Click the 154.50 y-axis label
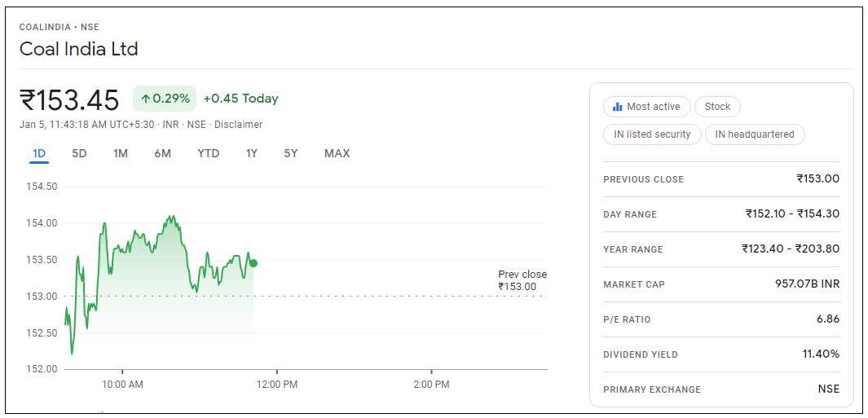The image size is (868, 418). tap(42, 187)
